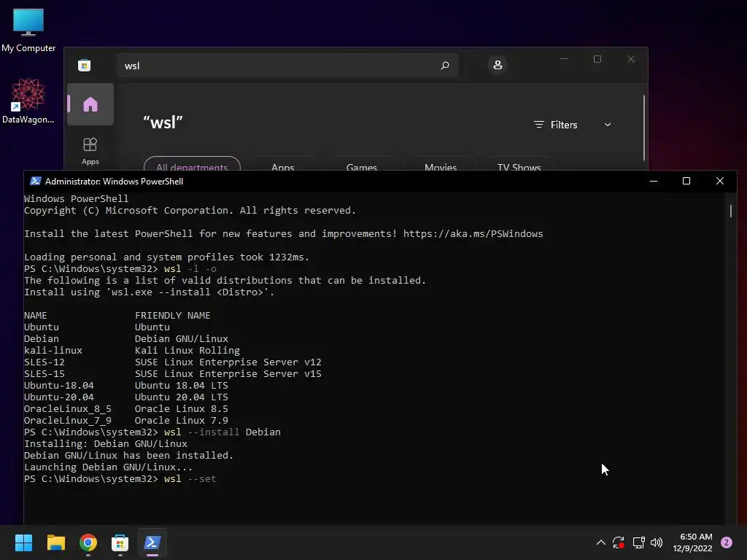Click the 'kali-linux' distribution name
The height and width of the screenshot is (560, 747).
tap(53, 351)
